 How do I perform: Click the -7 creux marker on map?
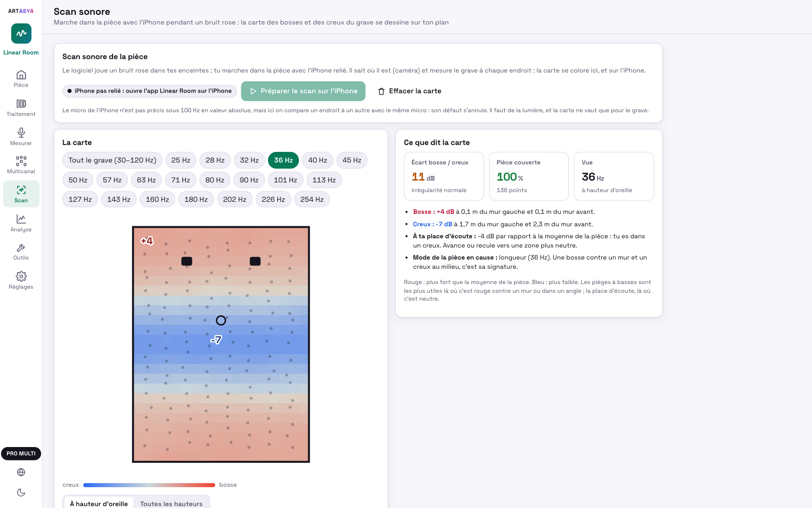(x=216, y=340)
